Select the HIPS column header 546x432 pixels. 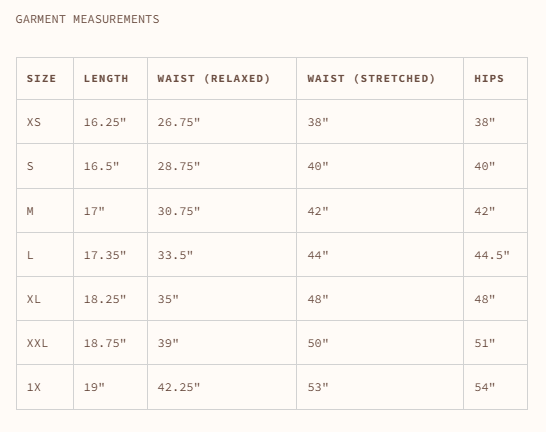click(489, 79)
